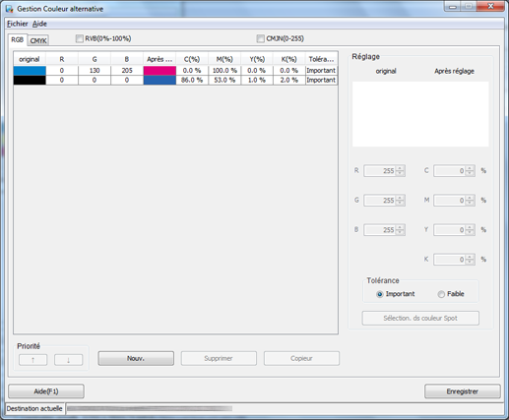
Task: Select the Faible tolerance radio button
Action: pos(441,294)
